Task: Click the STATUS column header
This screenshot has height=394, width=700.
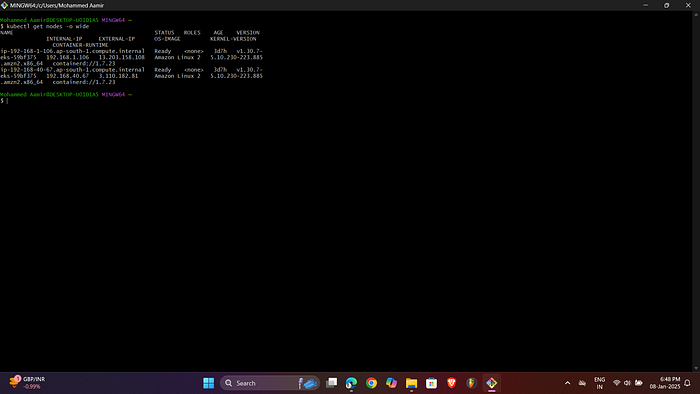Action: (x=164, y=33)
